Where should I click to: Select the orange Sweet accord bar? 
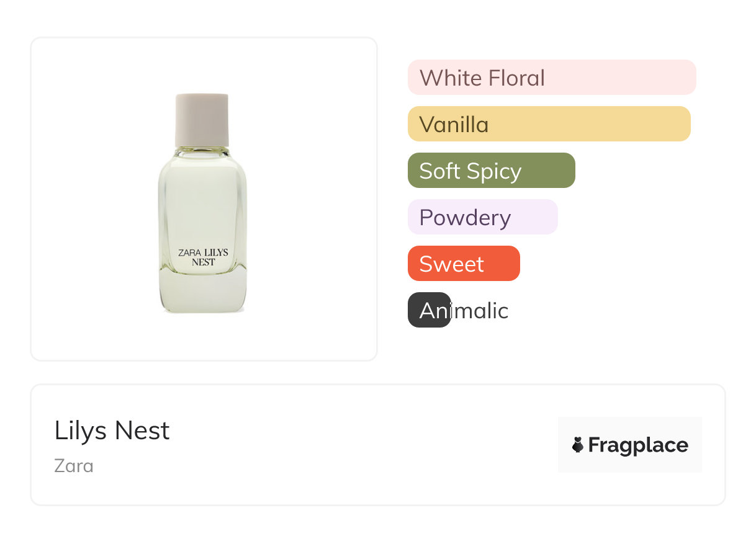[463, 264]
